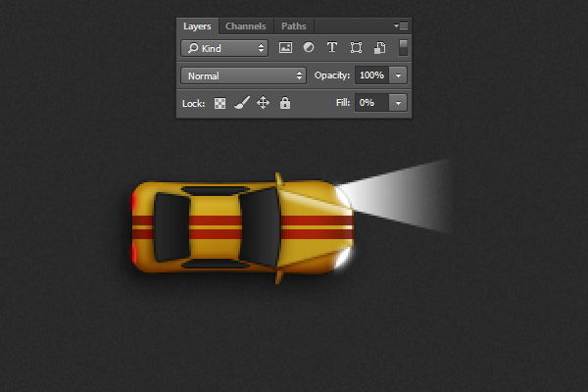Click the Opacity value field
Screen dimensions: 588x392
click(x=371, y=75)
